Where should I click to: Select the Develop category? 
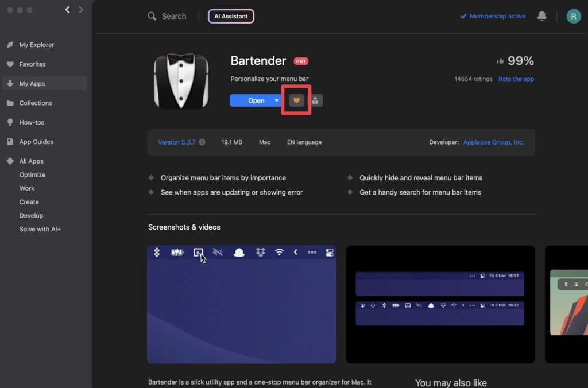click(x=31, y=216)
